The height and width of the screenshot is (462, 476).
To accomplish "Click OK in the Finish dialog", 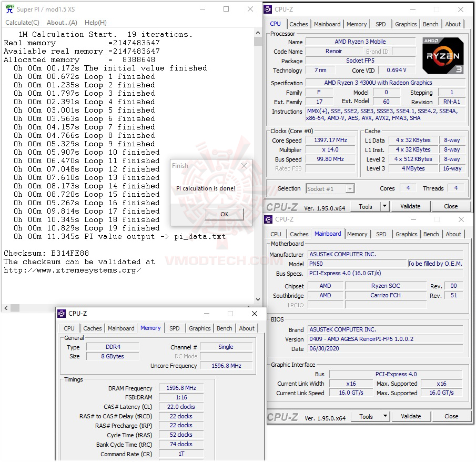I will coord(225,214).
